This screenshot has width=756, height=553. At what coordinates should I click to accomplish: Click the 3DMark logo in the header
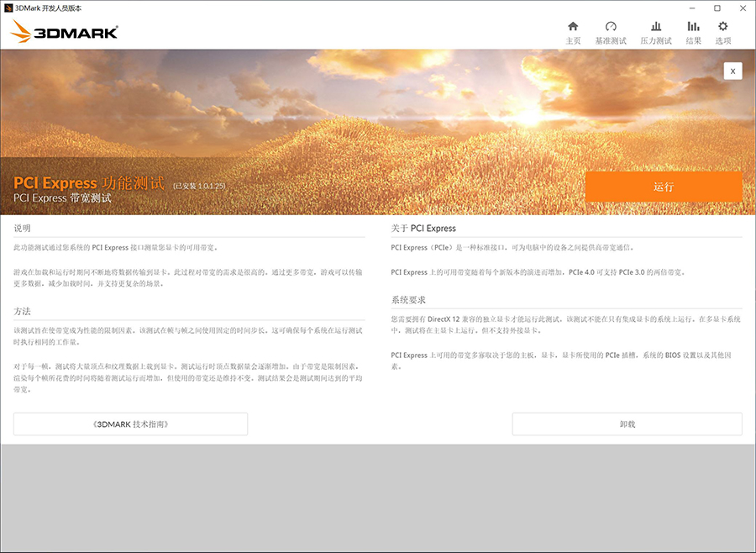tap(65, 33)
